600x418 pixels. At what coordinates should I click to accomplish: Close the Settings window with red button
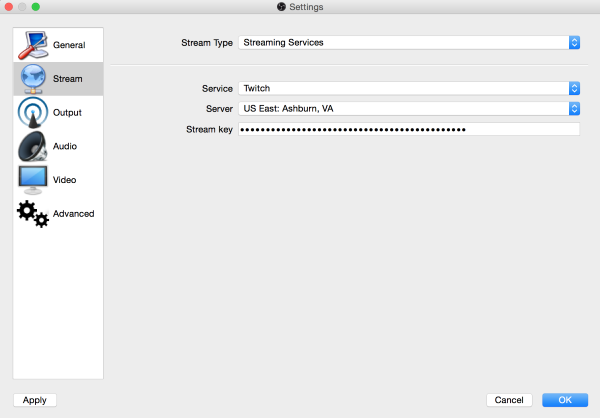point(8,7)
